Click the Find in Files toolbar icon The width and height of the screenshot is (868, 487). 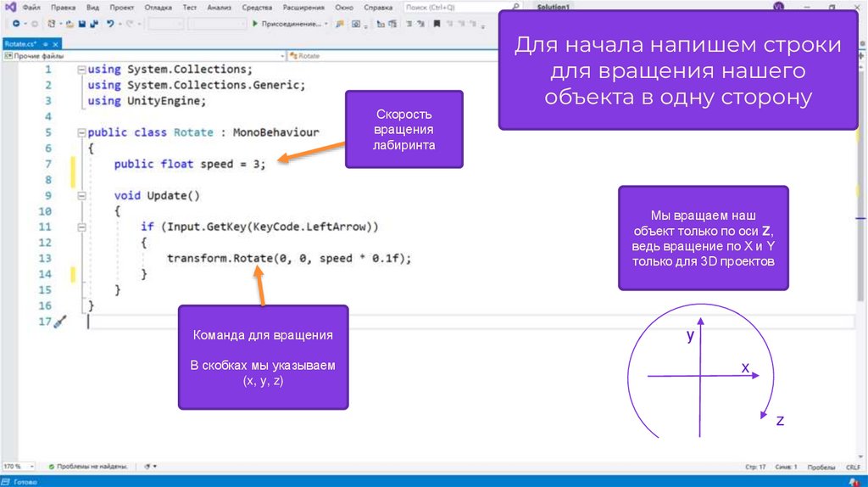340,24
